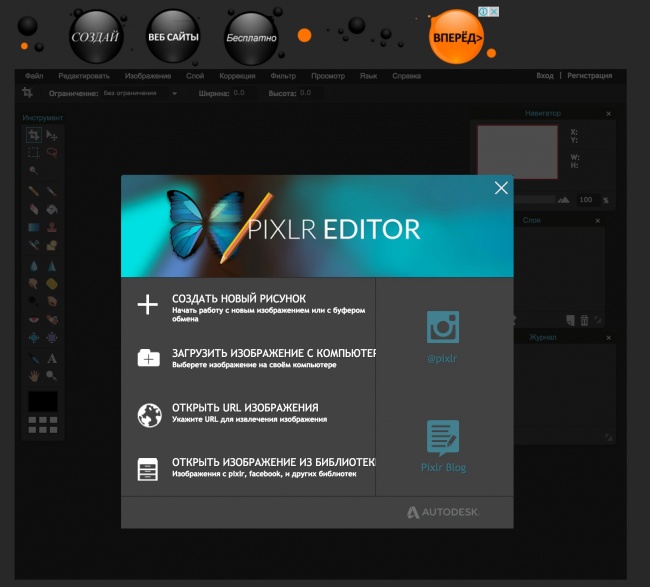Select the Hand pan tool
Image resolution: width=650 pixels, height=587 pixels.
[34, 376]
